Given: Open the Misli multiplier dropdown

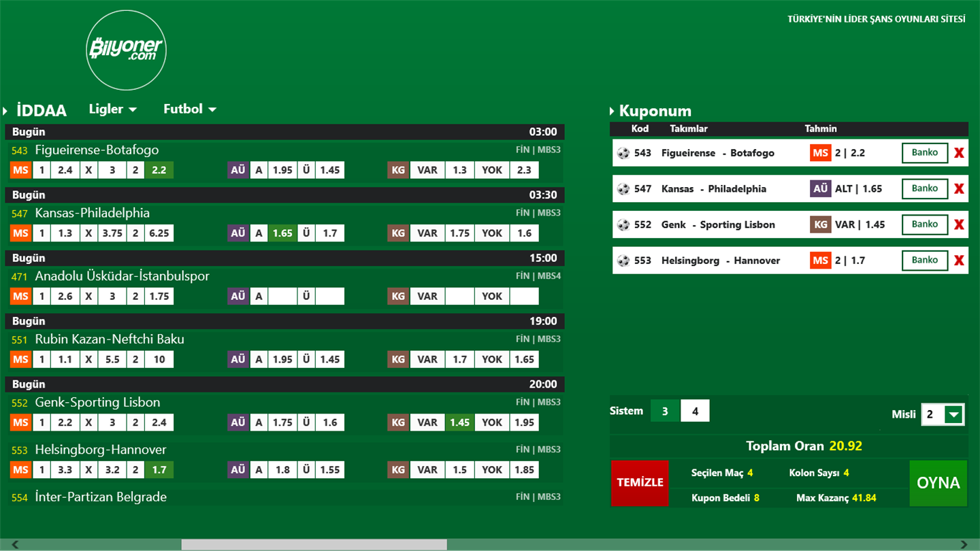Looking at the screenshot, I should click(x=943, y=414).
